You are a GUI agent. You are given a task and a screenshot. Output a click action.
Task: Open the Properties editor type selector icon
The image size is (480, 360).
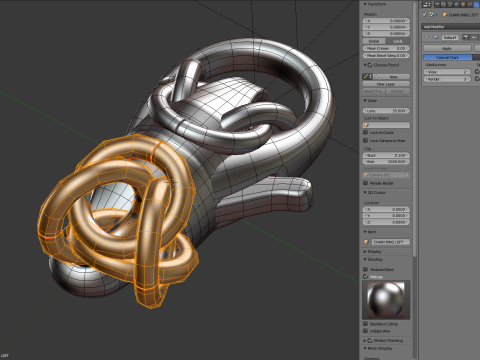coord(426,5)
